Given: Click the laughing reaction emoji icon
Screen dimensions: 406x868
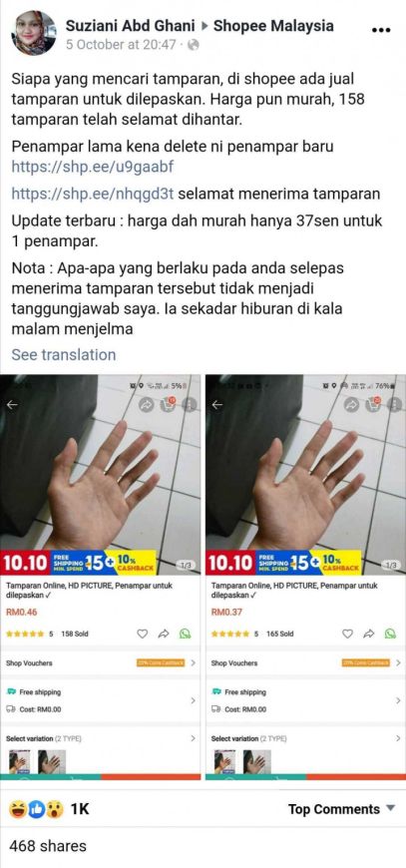Looking at the screenshot, I should (17, 809).
